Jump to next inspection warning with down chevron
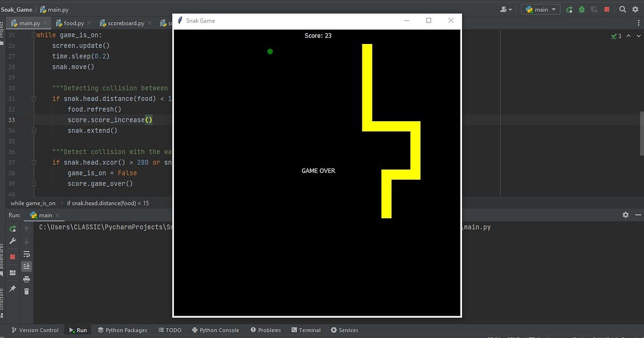 point(638,36)
